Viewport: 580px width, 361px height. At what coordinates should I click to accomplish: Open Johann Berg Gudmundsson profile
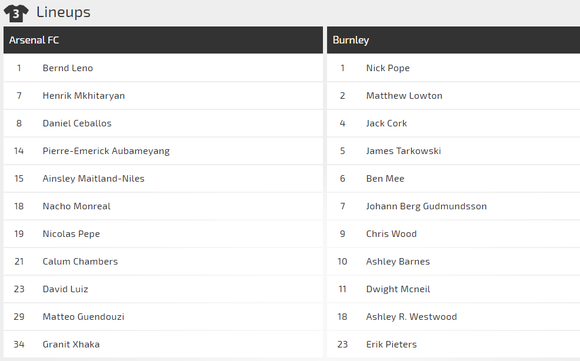coord(426,206)
